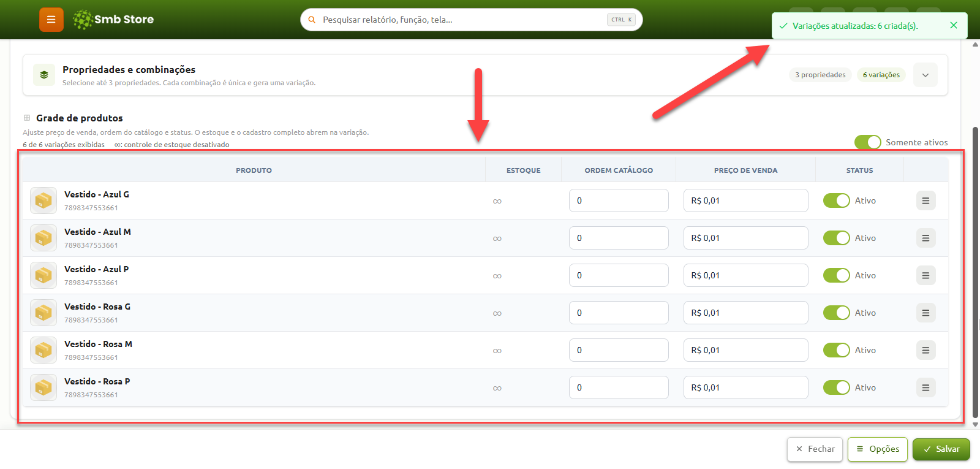Click the Propriedades e combinações layers icon

(x=44, y=75)
